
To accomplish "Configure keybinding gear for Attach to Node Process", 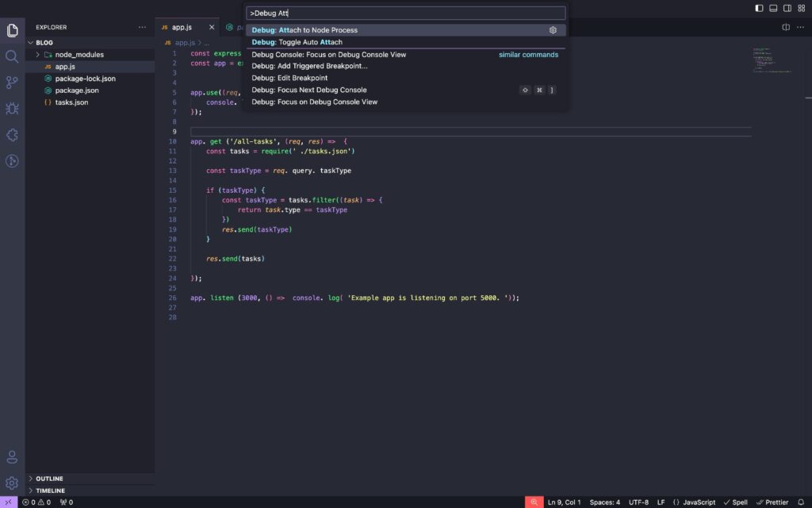I will [x=553, y=30].
